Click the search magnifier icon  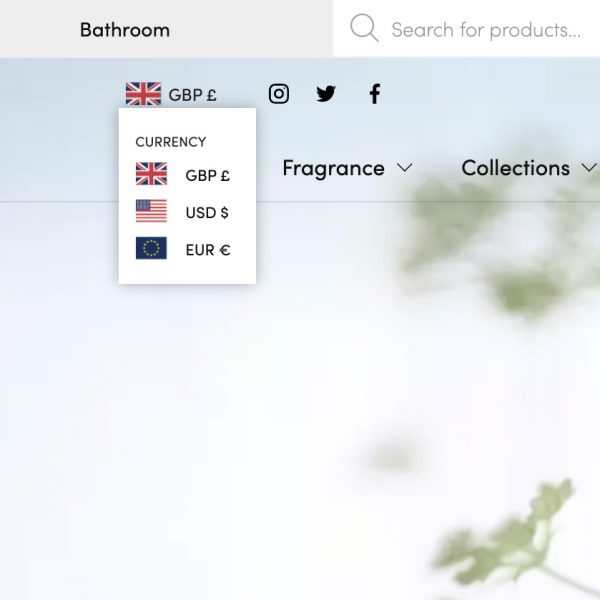click(x=364, y=28)
